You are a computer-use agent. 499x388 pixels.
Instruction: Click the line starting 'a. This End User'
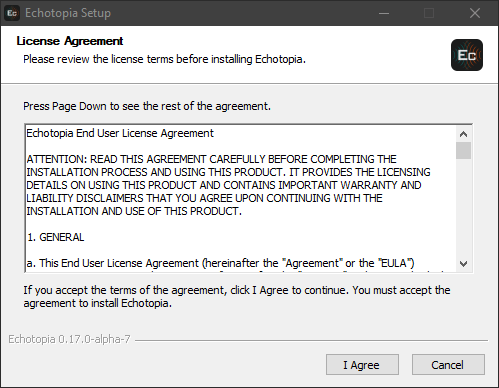220,263
